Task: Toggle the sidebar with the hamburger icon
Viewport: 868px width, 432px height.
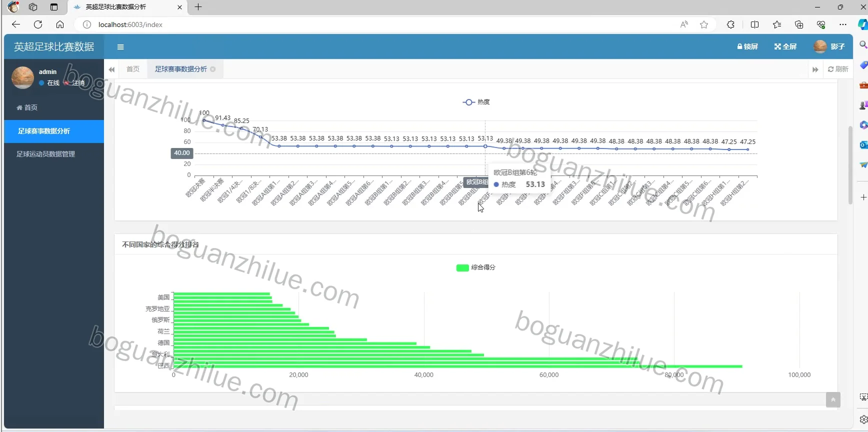Action: (120, 47)
